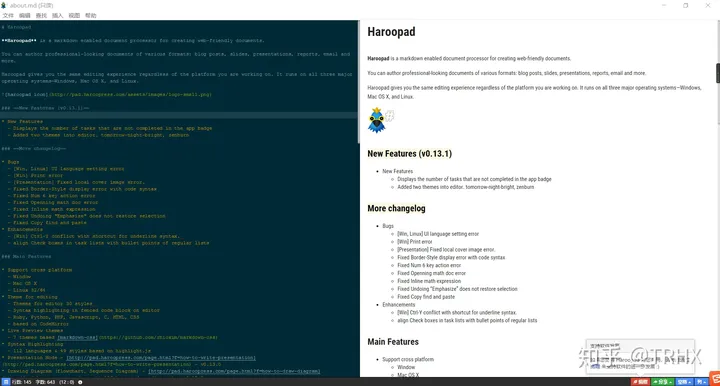Click the line count 145 in status bar
The height and width of the screenshot is (386, 720).
22,382
